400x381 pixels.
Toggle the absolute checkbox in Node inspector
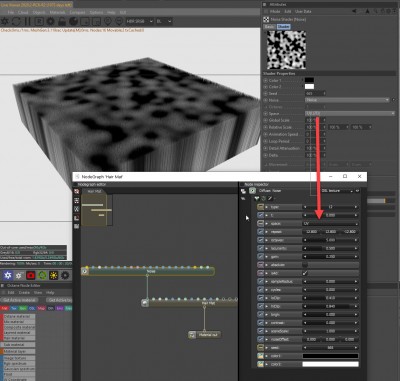tap(305, 265)
